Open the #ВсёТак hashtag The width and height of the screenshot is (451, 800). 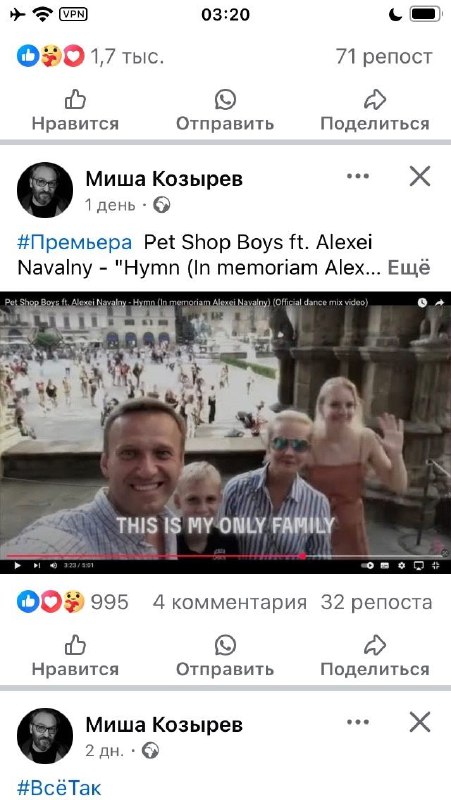(x=59, y=788)
